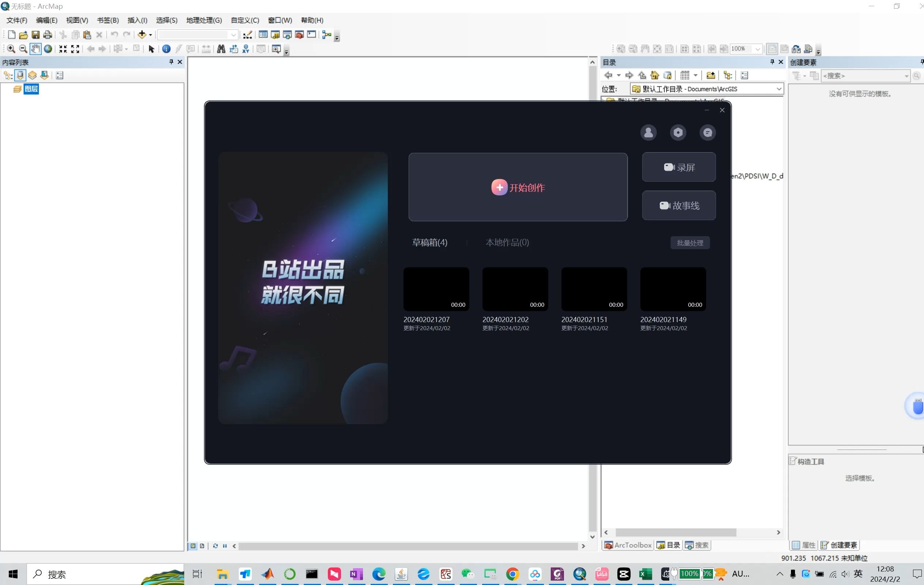Select the Zoom In magnifier tool
This screenshot has width=924, height=585.
coord(11,49)
